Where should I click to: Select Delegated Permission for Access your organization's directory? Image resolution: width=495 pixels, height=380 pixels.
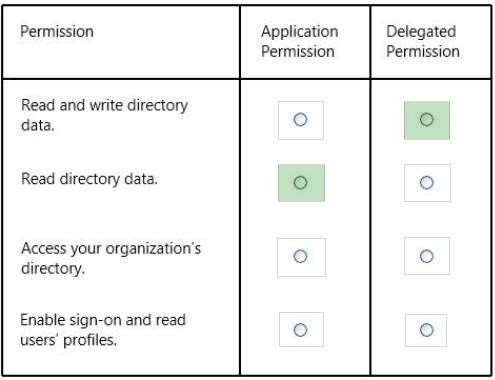pyautogui.click(x=427, y=256)
